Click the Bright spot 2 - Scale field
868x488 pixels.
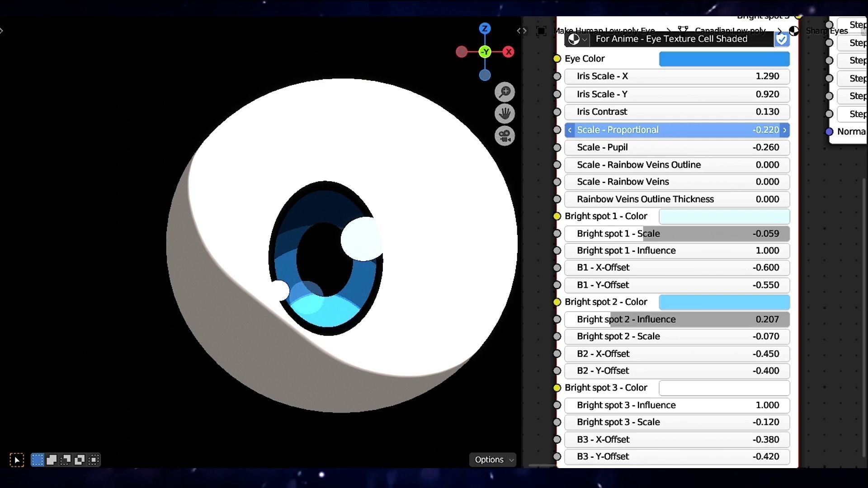(677, 337)
